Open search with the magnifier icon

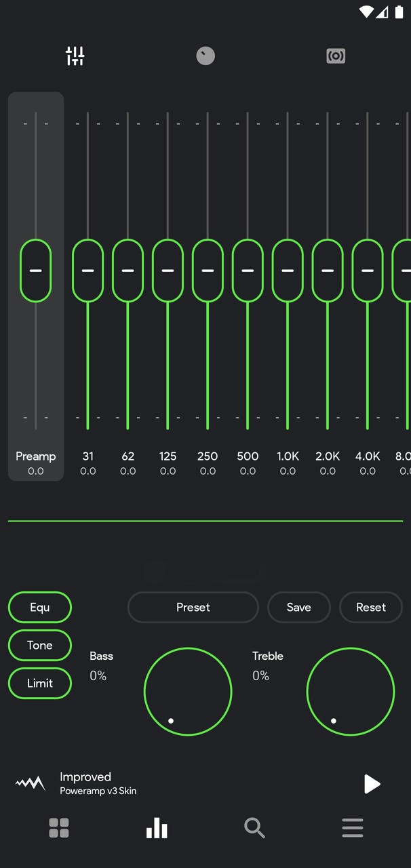(x=254, y=828)
